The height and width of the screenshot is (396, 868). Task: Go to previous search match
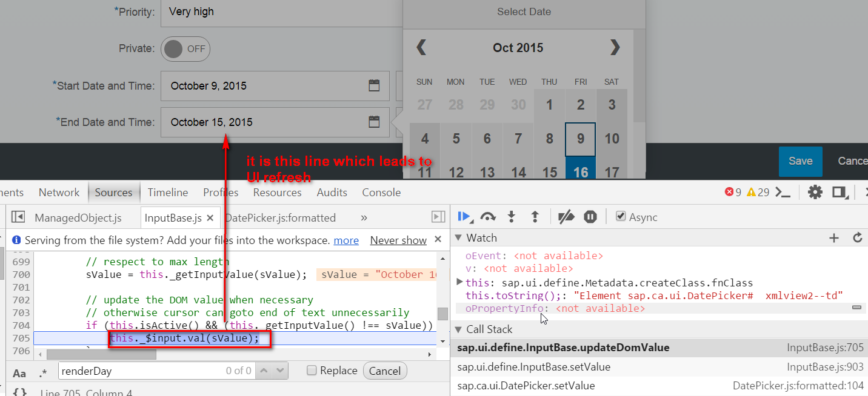coord(264,371)
